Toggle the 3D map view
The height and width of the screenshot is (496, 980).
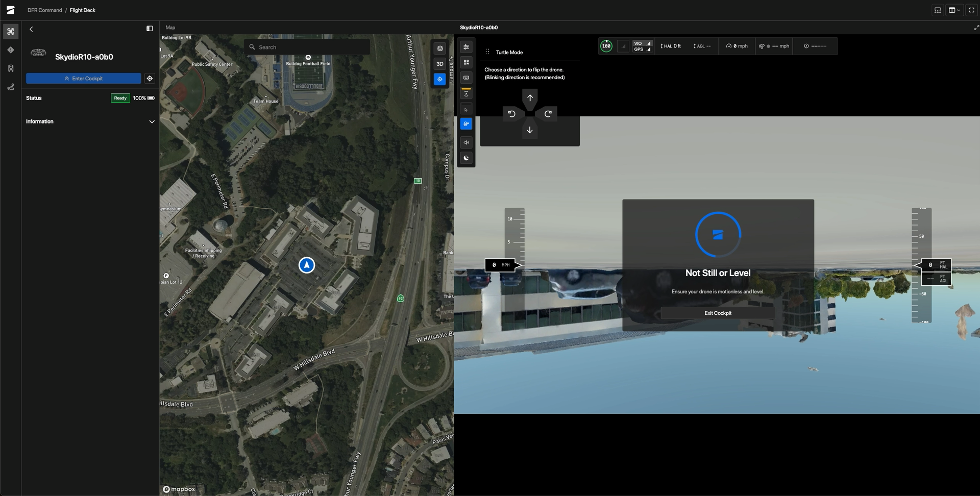coord(440,64)
